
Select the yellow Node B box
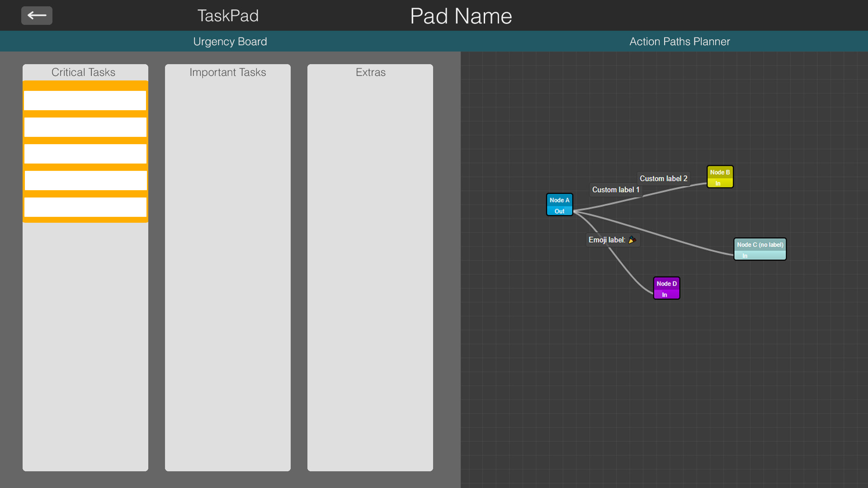(x=720, y=172)
